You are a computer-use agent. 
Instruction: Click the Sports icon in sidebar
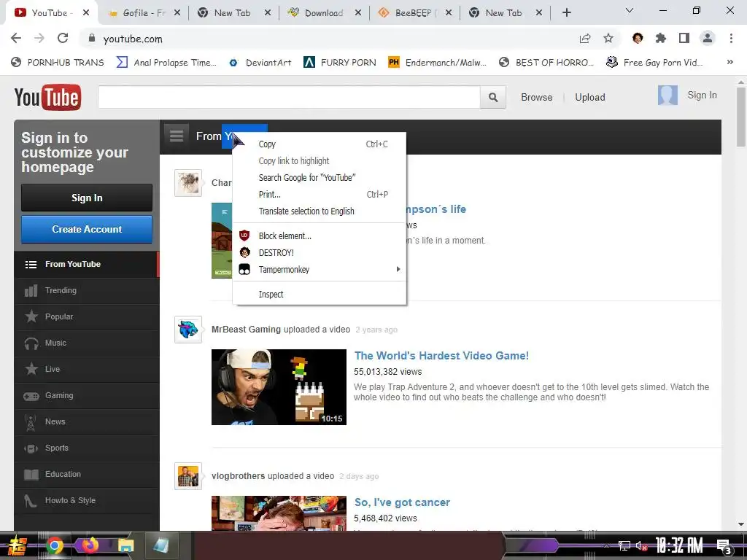31,448
